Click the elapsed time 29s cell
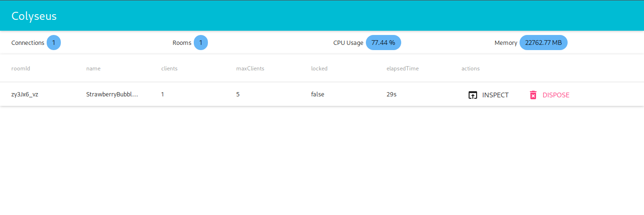 (391, 95)
